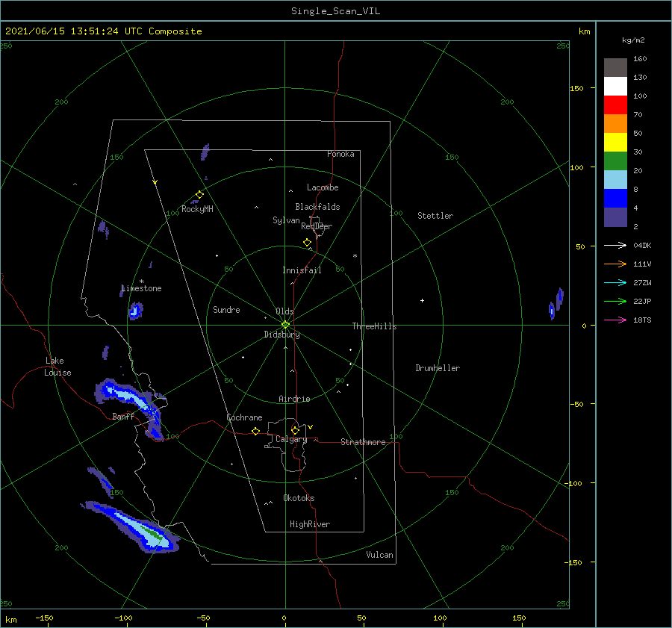Pick the gray 130-160 color swatch
Image resolution: width=672 pixels, height=628 pixels.
pos(615,67)
